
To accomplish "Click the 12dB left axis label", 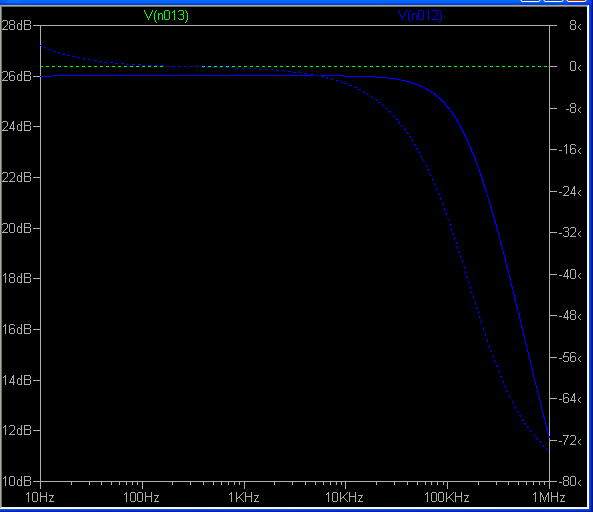I will coord(16,430).
